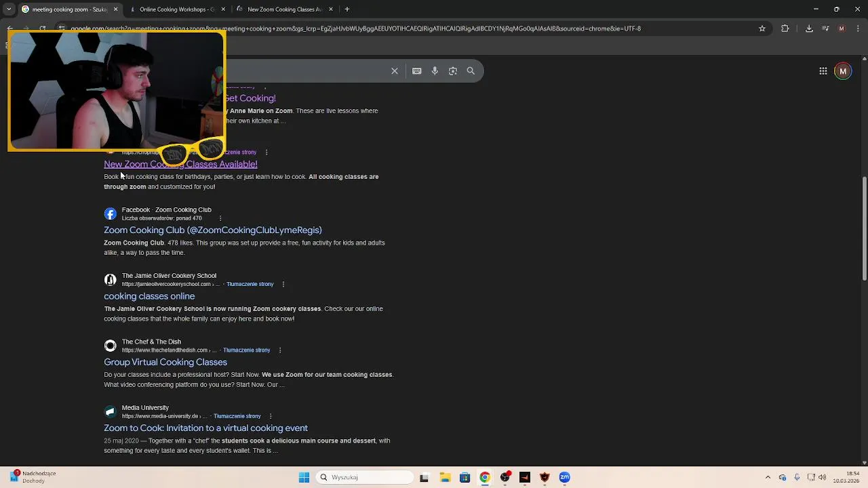Reload the page
The height and width of the screenshot is (488, 868).
pyautogui.click(x=42, y=28)
